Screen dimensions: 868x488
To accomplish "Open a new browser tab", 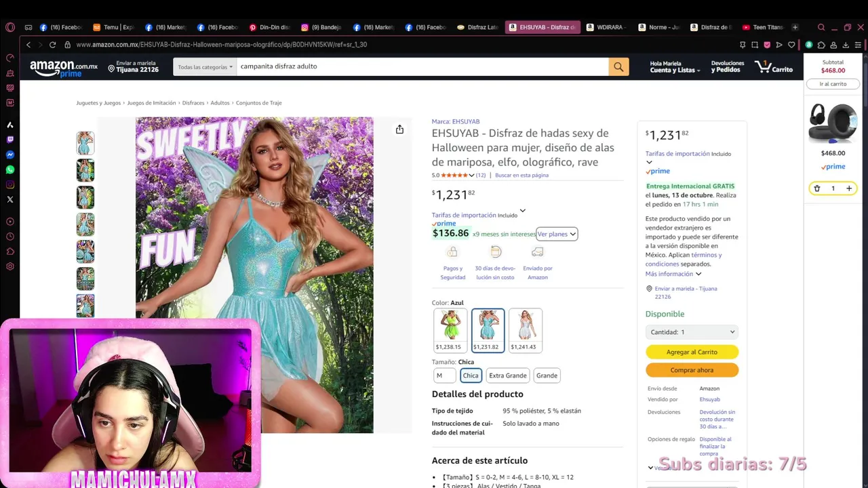I will point(795,27).
